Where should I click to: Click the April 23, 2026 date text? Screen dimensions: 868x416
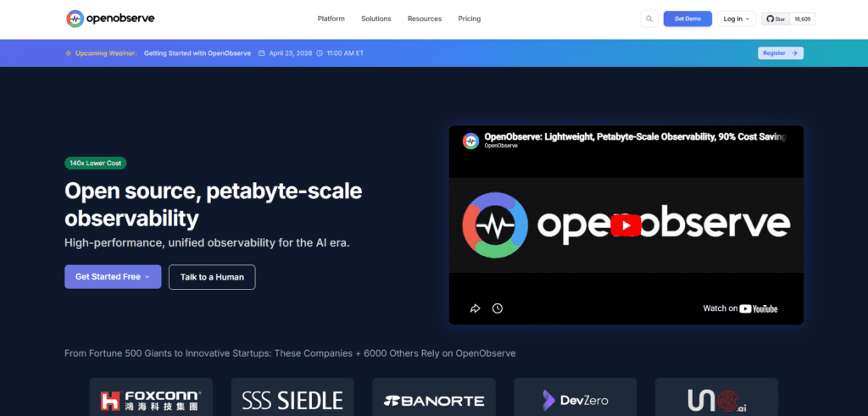point(291,53)
